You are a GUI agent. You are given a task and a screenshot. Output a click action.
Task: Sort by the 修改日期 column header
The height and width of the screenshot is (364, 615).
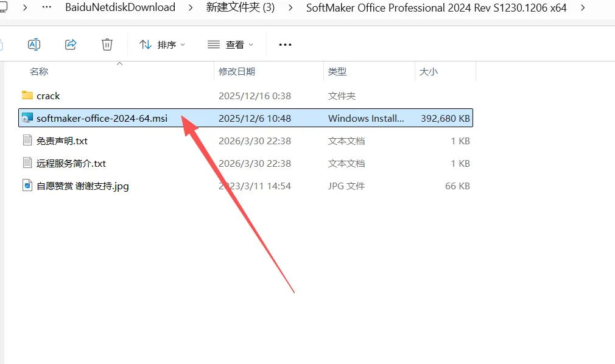pyautogui.click(x=237, y=71)
